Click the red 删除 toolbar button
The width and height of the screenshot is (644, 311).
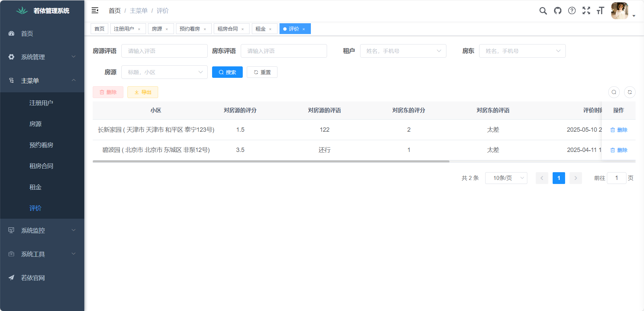(108, 92)
